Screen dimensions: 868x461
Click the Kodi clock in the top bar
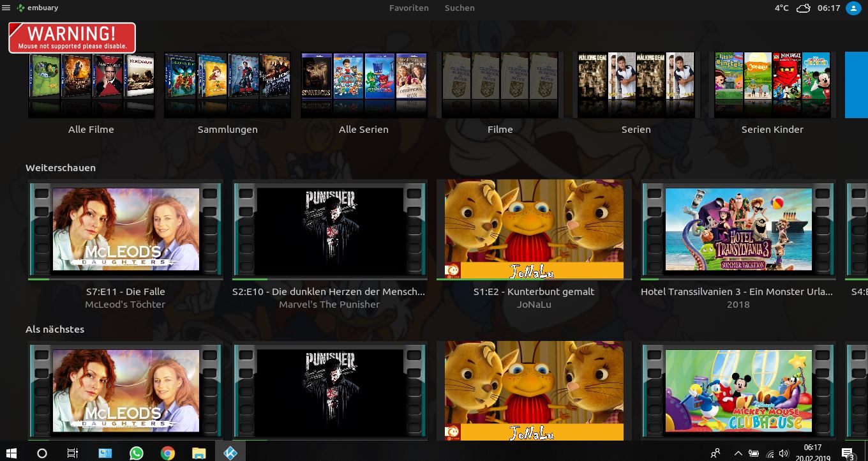[x=828, y=8]
